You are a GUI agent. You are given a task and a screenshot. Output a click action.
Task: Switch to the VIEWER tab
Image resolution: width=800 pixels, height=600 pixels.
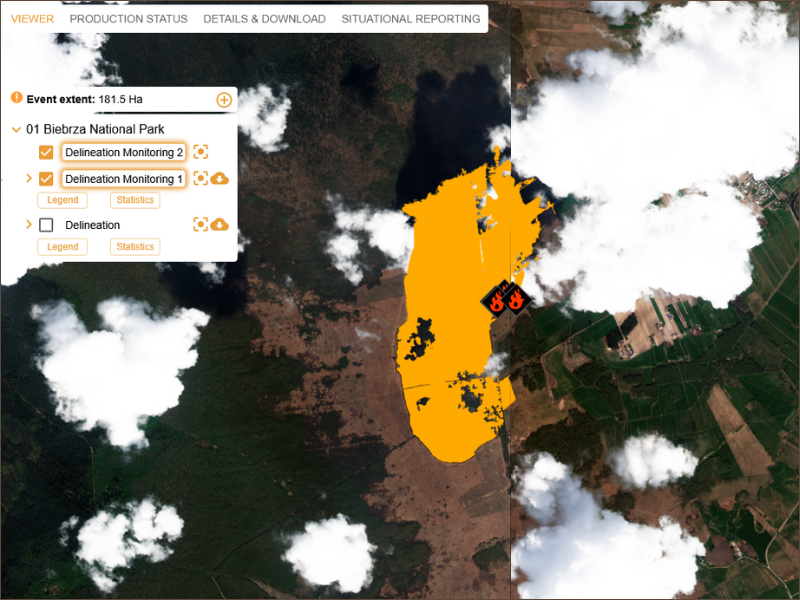pyautogui.click(x=32, y=19)
